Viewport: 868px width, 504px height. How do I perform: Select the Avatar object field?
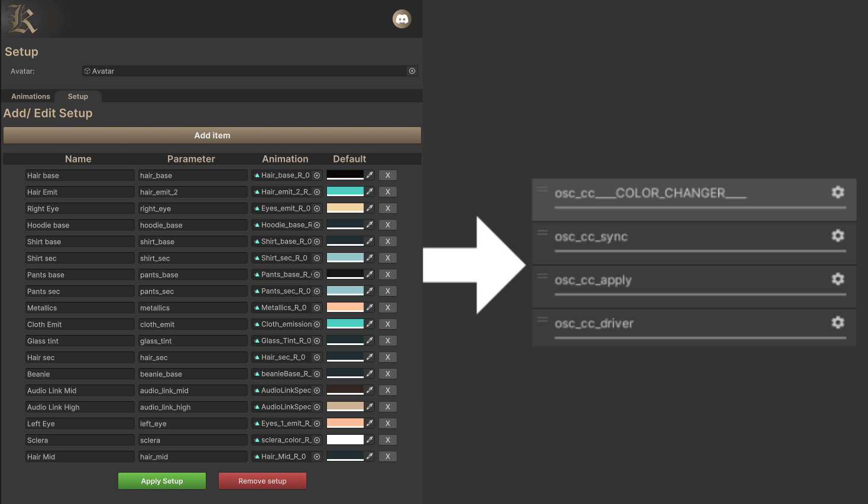pyautogui.click(x=250, y=71)
